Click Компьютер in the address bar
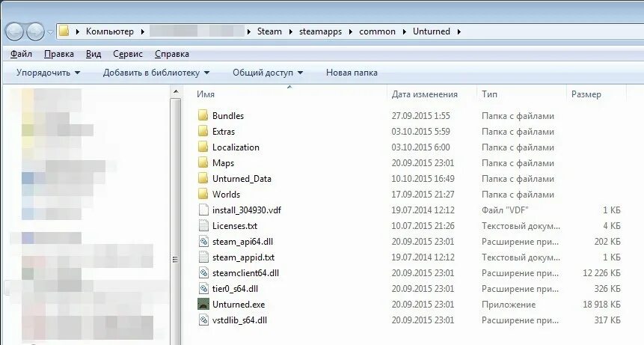The image size is (644, 345). 110,31
